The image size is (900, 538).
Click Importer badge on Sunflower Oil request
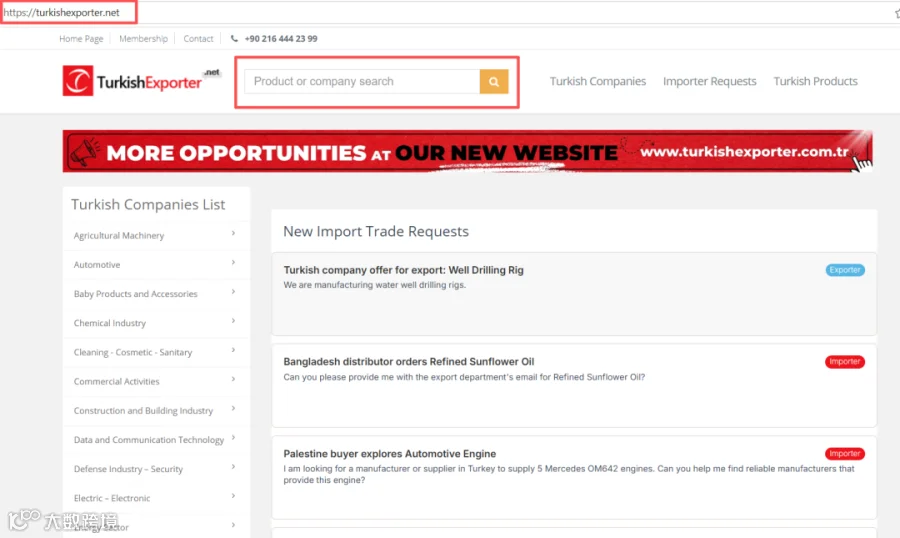845,362
